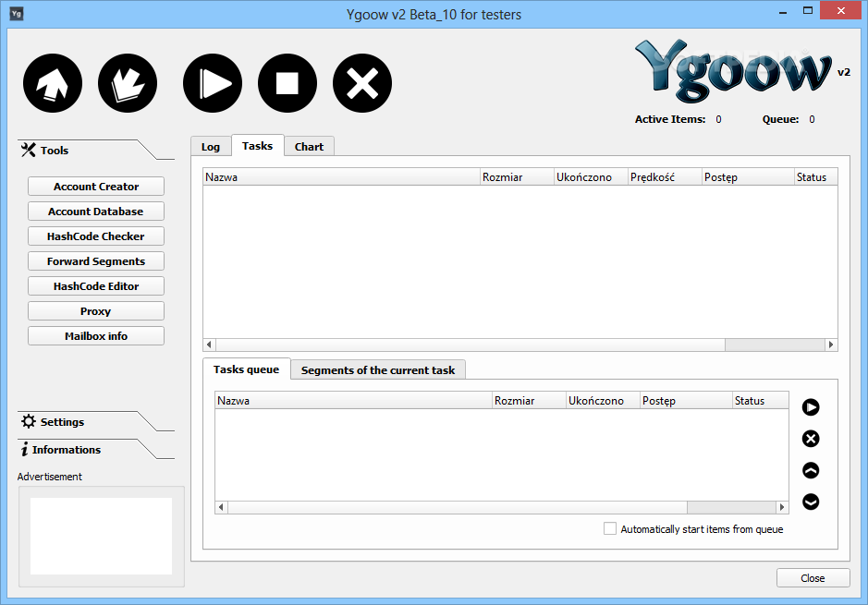Click queue table horizontal scrollbar thumb
The image size is (868, 605).
tap(458, 507)
